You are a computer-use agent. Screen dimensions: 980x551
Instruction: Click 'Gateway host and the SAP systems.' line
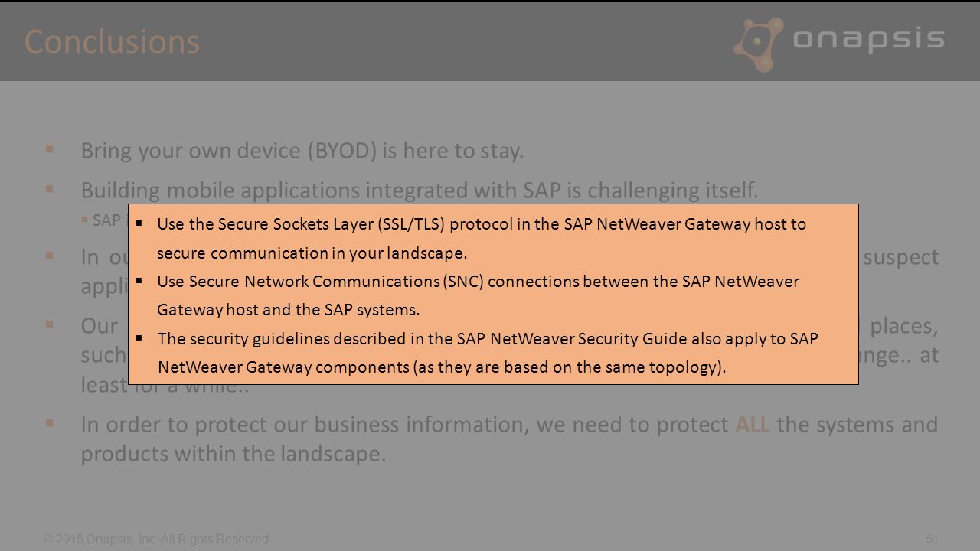(289, 310)
